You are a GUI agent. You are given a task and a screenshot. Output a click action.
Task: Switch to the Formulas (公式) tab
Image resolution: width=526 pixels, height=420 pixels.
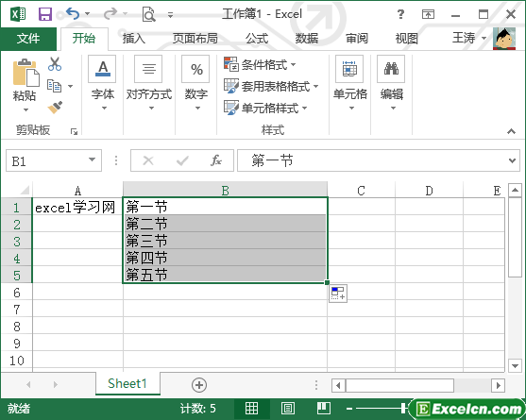coord(256,39)
